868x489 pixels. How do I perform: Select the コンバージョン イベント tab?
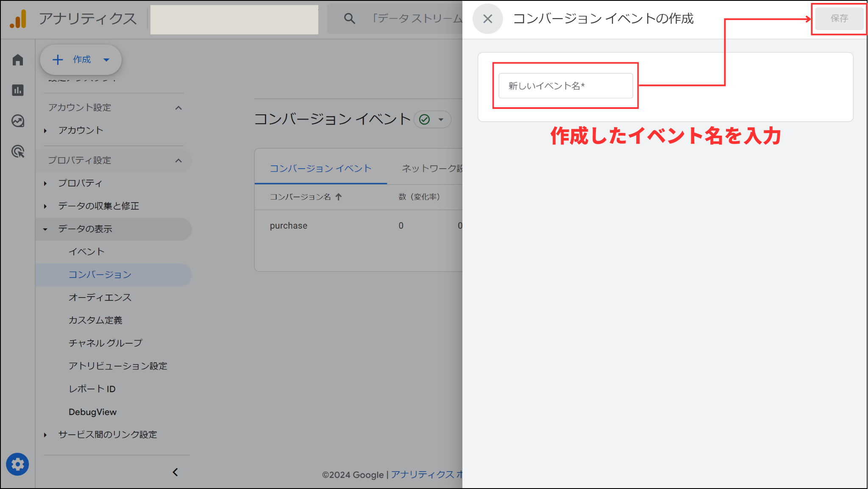(x=320, y=169)
